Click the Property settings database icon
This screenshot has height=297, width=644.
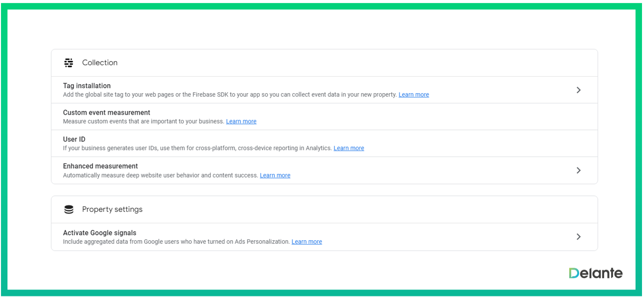69,210
